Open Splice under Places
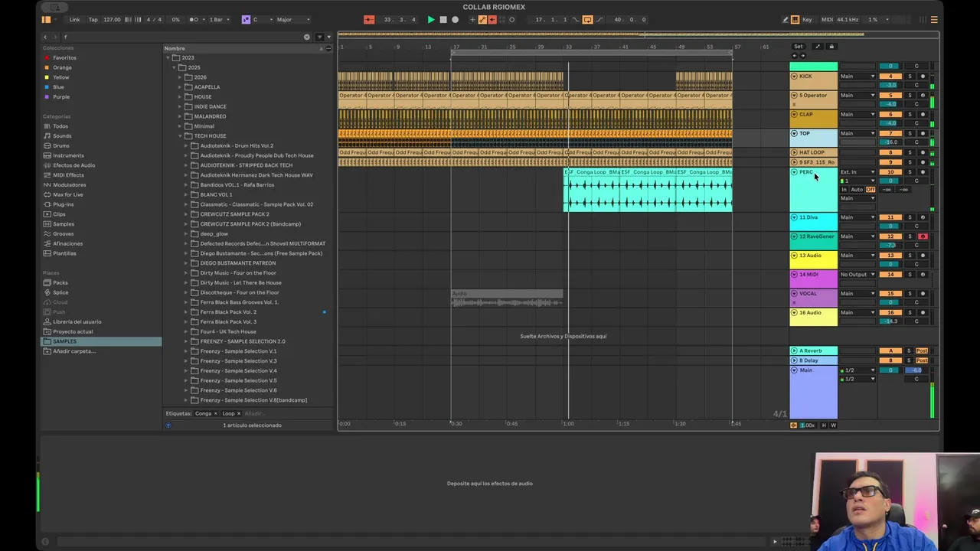The image size is (980, 551). pyautogui.click(x=60, y=292)
